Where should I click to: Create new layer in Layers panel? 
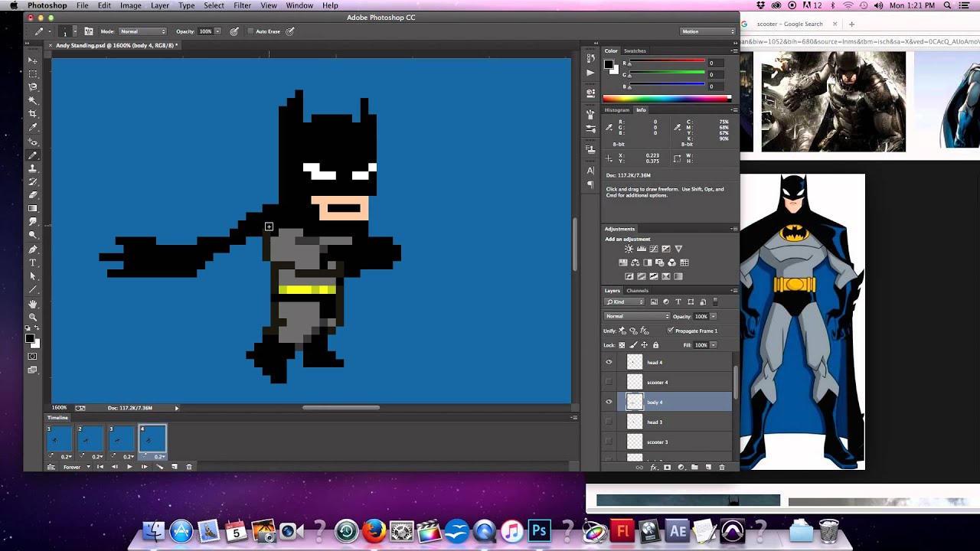tap(708, 467)
